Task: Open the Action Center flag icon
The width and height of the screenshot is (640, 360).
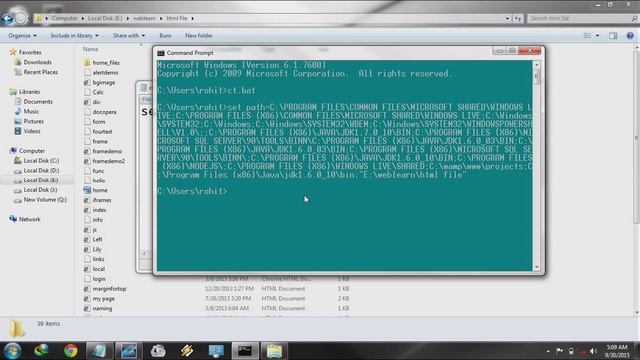Action: 560,351
